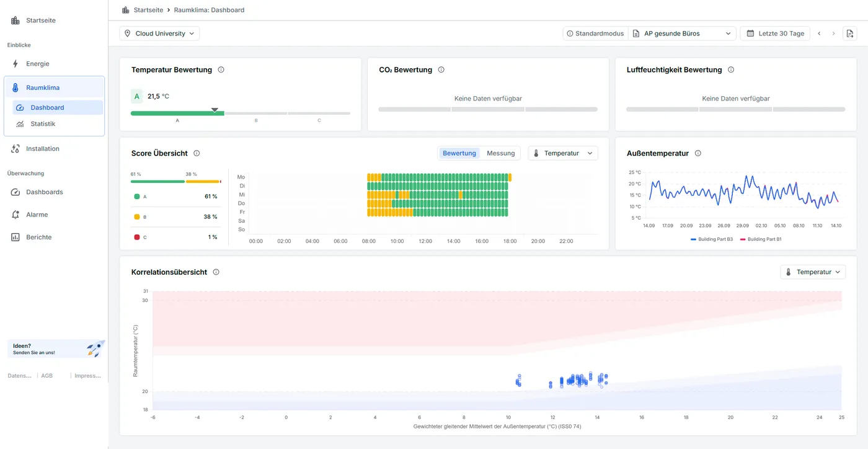Image resolution: width=868 pixels, height=449 pixels.
Task: Open the Temperatur dropdown in Score Übersicht
Action: [563, 153]
